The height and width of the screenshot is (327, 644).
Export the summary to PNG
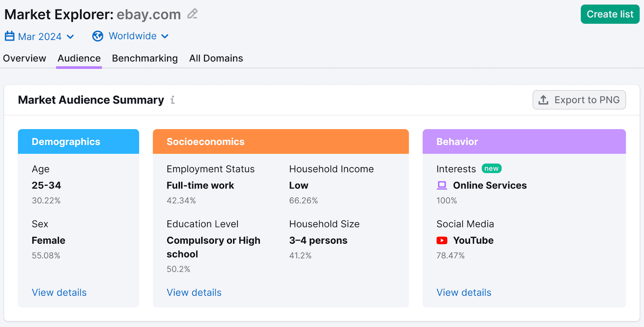(579, 100)
